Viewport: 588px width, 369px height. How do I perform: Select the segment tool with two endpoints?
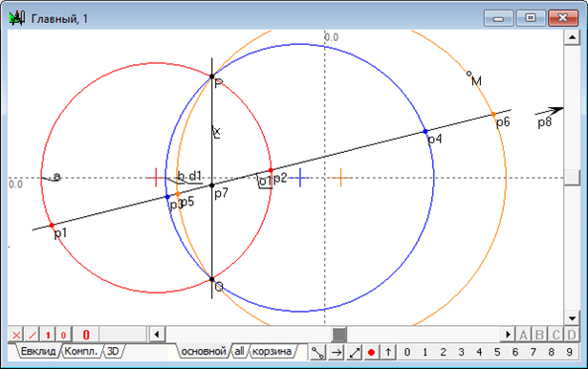pos(317,353)
